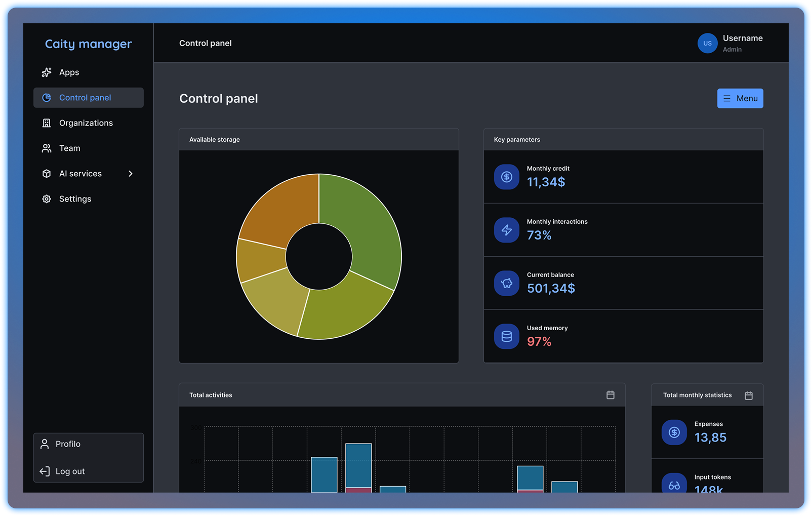Select Control panel in the sidebar
The height and width of the screenshot is (516, 812).
click(x=89, y=98)
